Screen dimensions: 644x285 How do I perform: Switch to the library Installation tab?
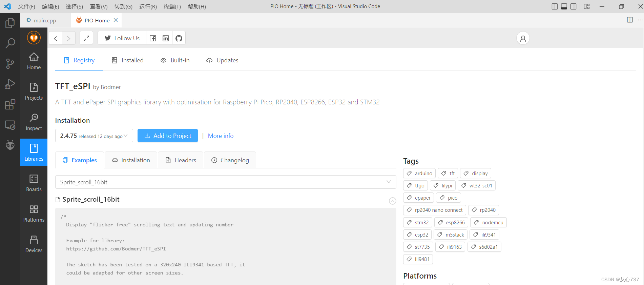click(131, 160)
